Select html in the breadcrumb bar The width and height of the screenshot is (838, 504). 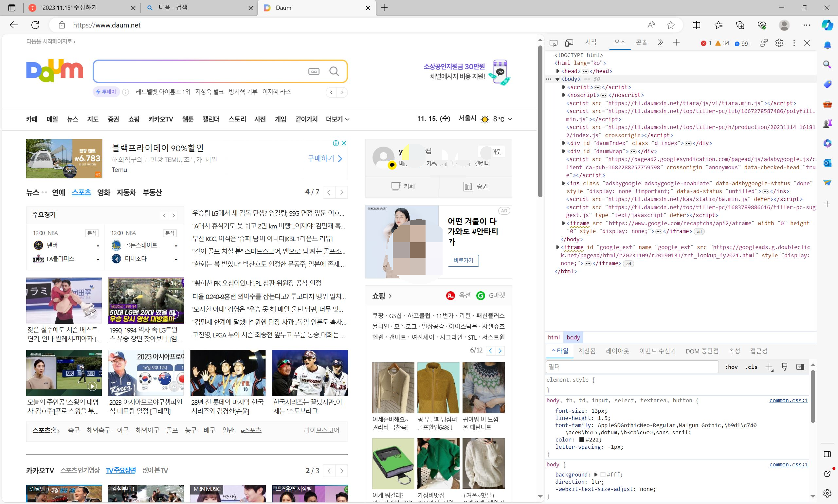coord(554,337)
